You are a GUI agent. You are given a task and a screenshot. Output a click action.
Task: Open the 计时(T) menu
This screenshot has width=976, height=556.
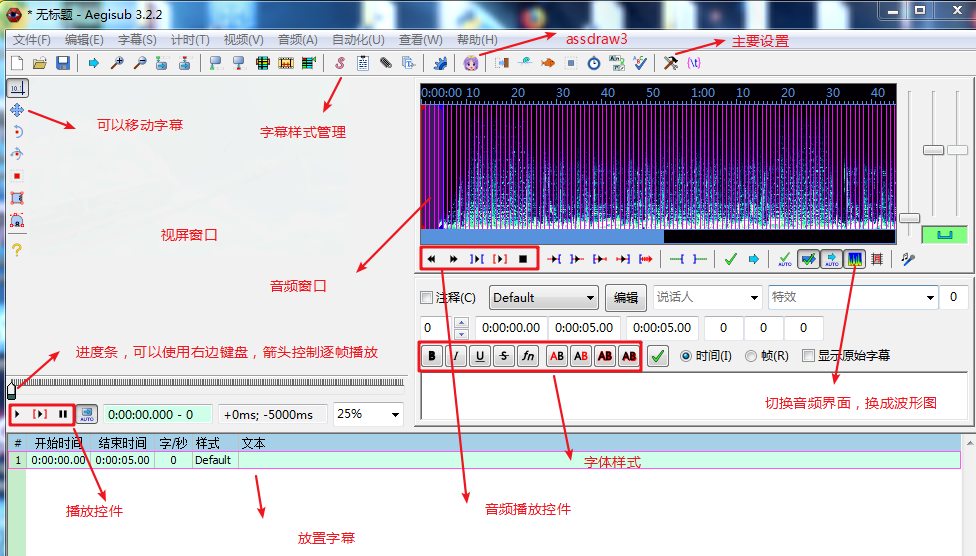pyautogui.click(x=190, y=40)
